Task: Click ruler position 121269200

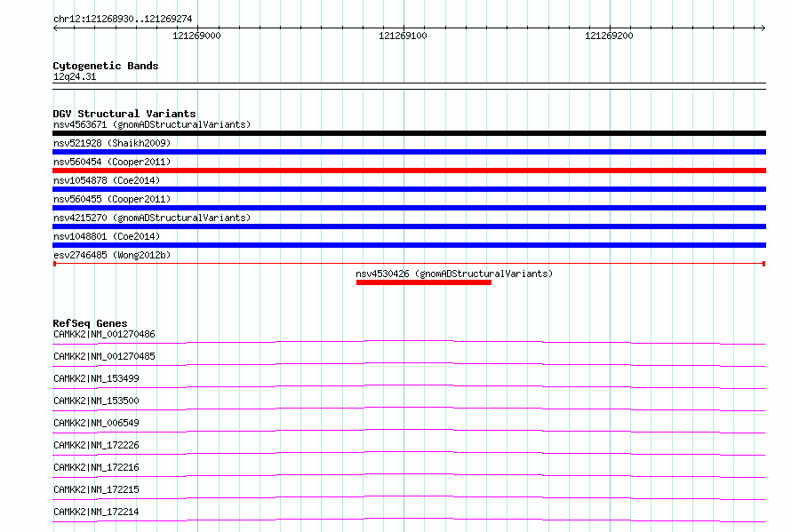Action: click(x=609, y=36)
